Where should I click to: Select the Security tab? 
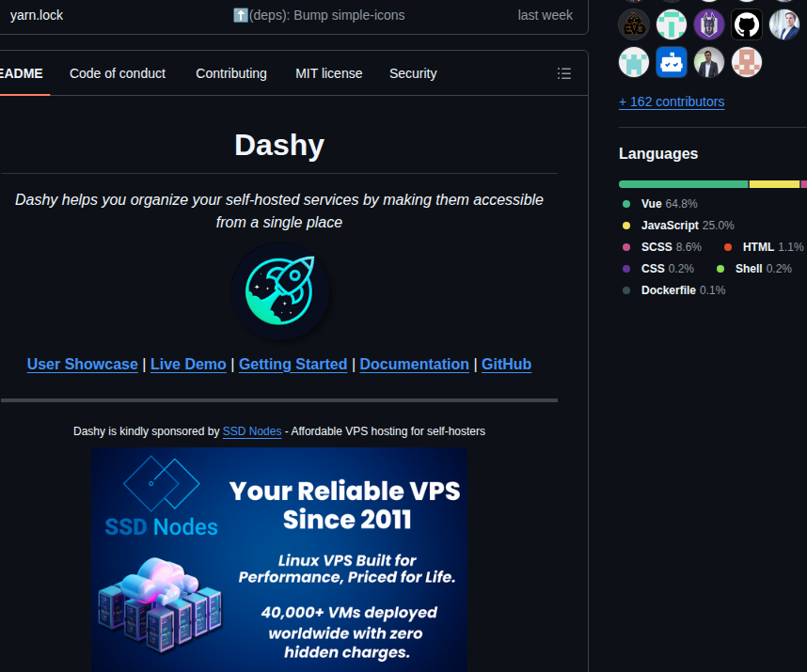pyautogui.click(x=413, y=73)
